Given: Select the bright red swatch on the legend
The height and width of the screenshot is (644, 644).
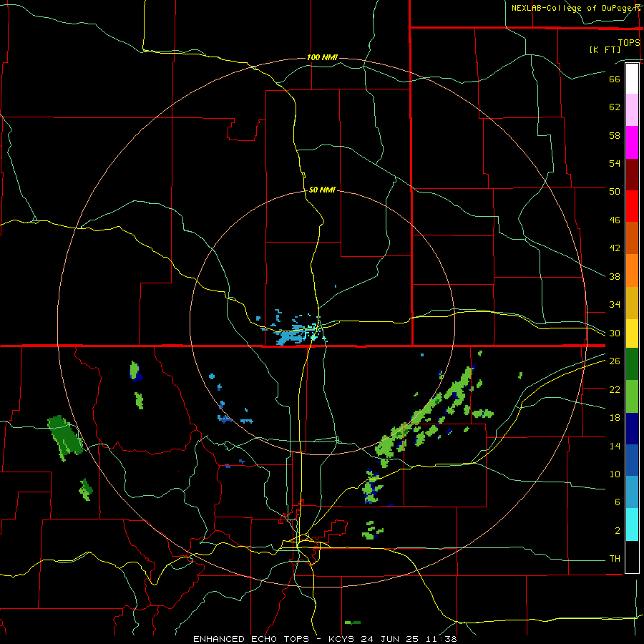Looking at the screenshot, I should [632, 206].
